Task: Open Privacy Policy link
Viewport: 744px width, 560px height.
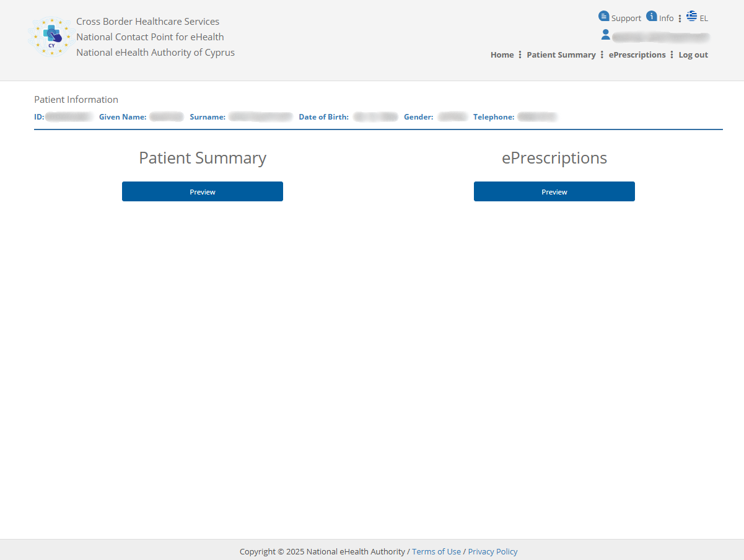Action: (x=492, y=551)
